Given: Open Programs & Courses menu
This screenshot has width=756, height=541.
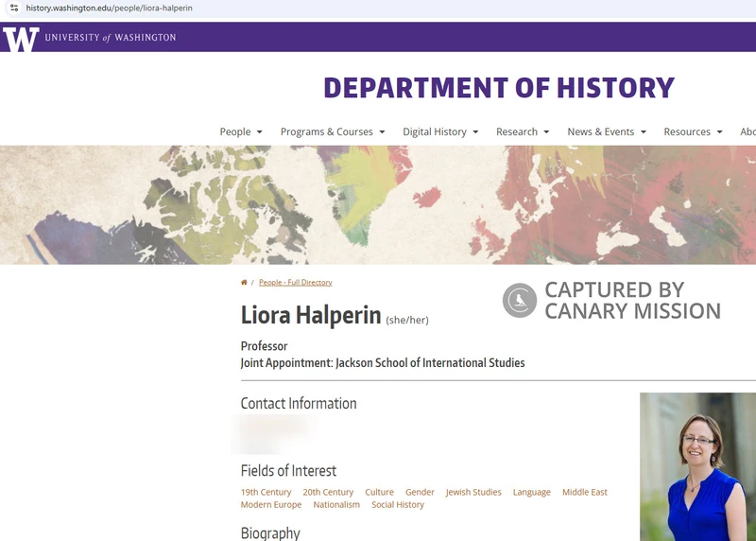Looking at the screenshot, I should [x=326, y=131].
